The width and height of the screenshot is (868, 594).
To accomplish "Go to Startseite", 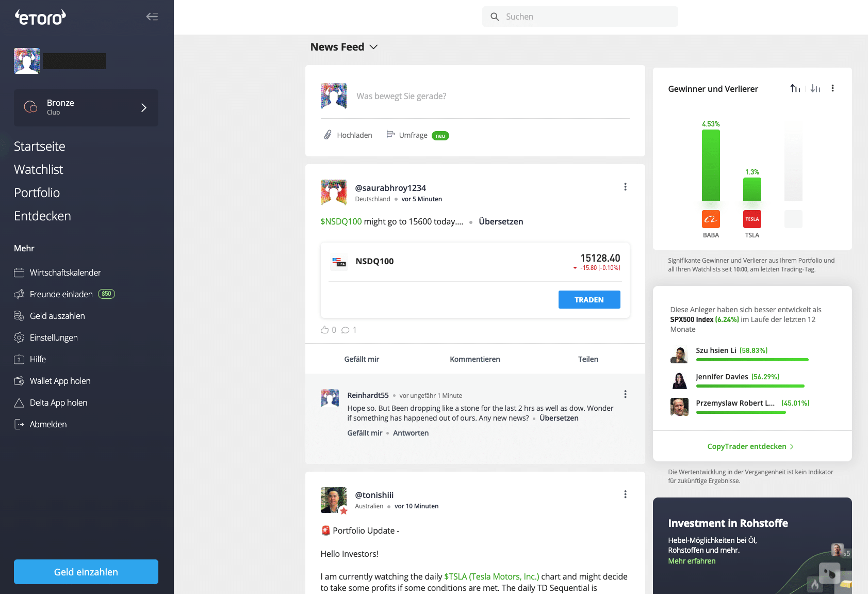I will [40, 146].
